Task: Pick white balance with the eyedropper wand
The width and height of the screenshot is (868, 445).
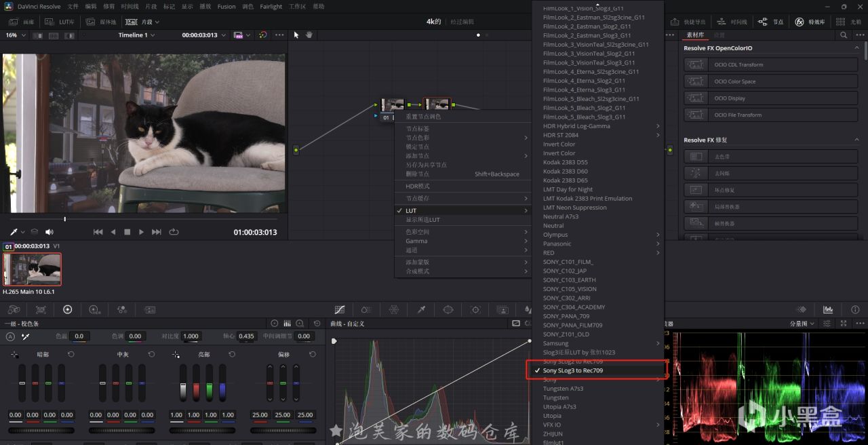Action: pyautogui.click(x=26, y=336)
